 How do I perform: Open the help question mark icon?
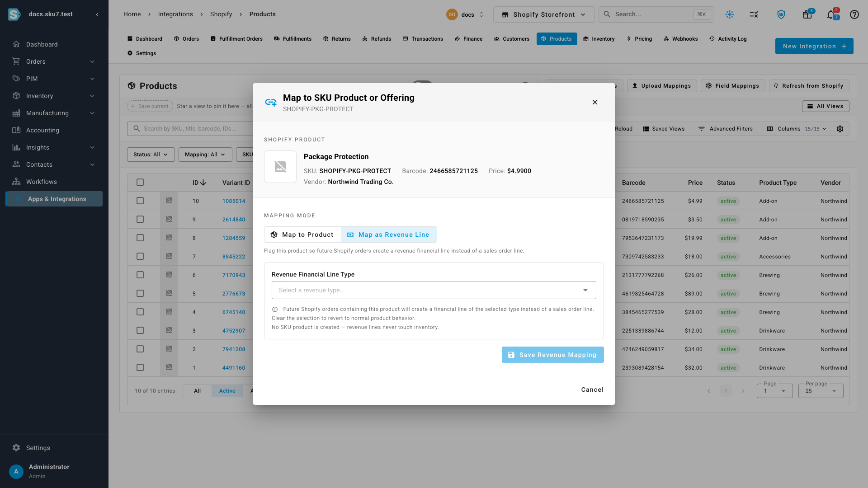point(854,14)
